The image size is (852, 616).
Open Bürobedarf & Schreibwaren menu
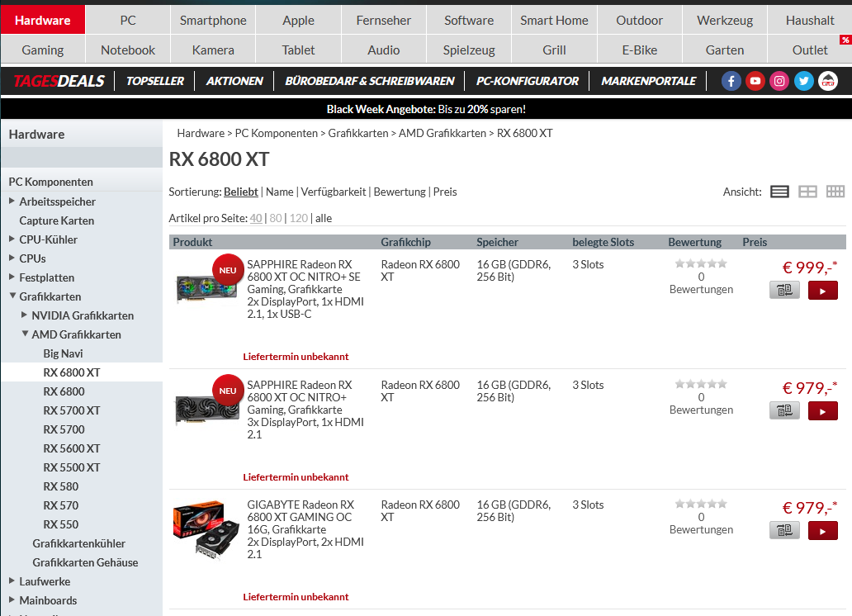370,82
